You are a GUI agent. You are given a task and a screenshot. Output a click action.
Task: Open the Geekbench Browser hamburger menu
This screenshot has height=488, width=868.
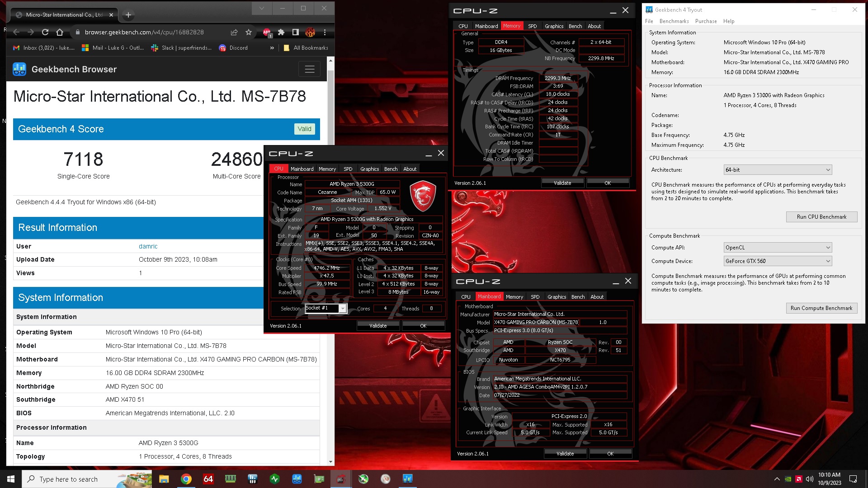(310, 69)
